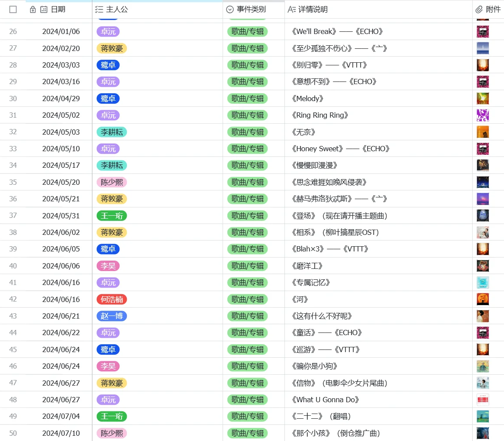Click the circle-check icon beside 事件类别
Screen dimensions: 504x441
tap(230, 9)
